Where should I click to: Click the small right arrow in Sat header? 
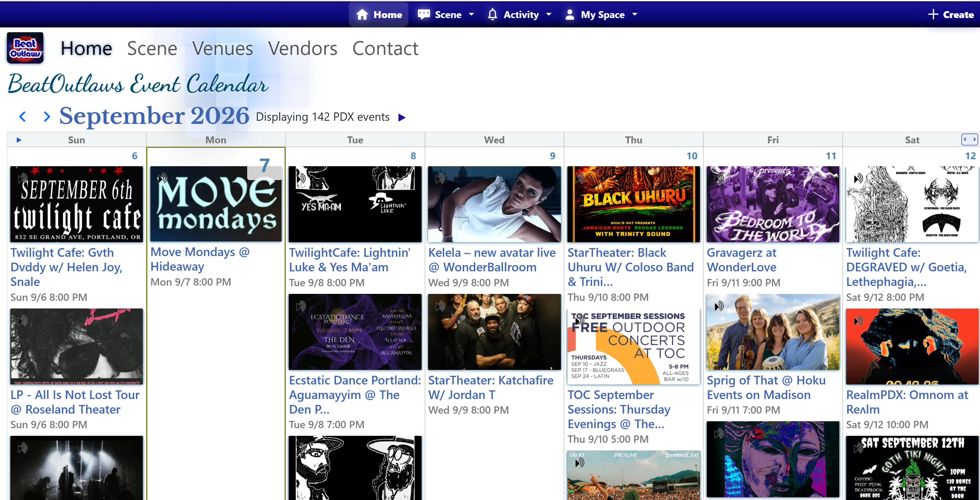(974, 140)
